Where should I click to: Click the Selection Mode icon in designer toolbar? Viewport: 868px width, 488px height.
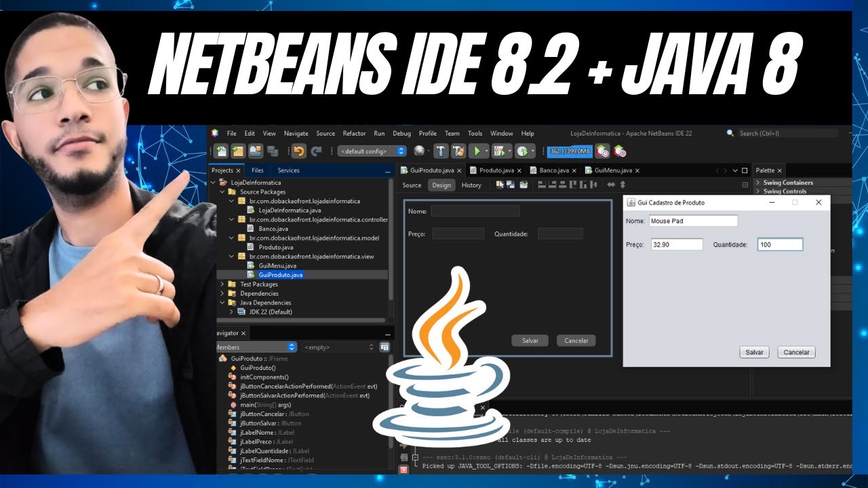[500, 185]
